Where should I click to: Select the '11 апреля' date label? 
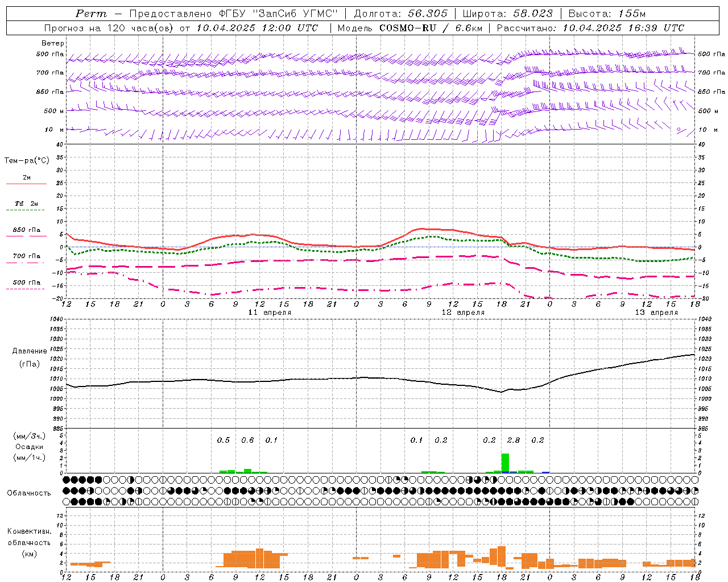pyautogui.click(x=270, y=313)
